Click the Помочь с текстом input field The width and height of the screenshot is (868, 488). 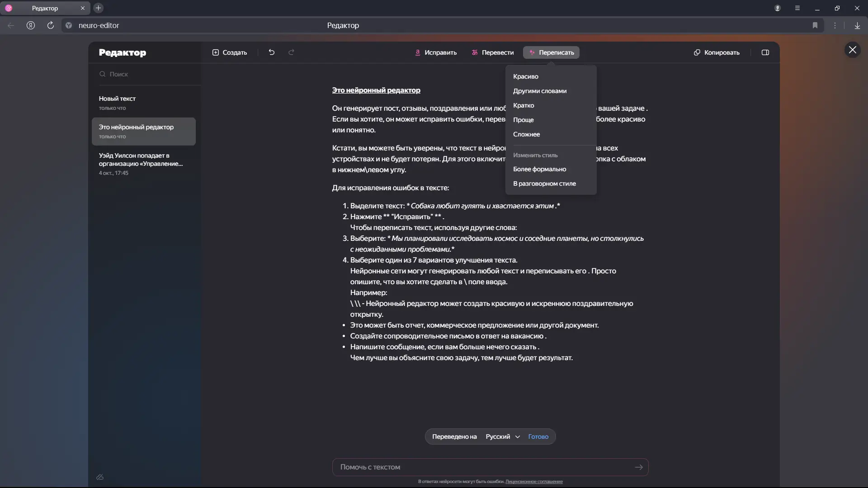(452, 467)
